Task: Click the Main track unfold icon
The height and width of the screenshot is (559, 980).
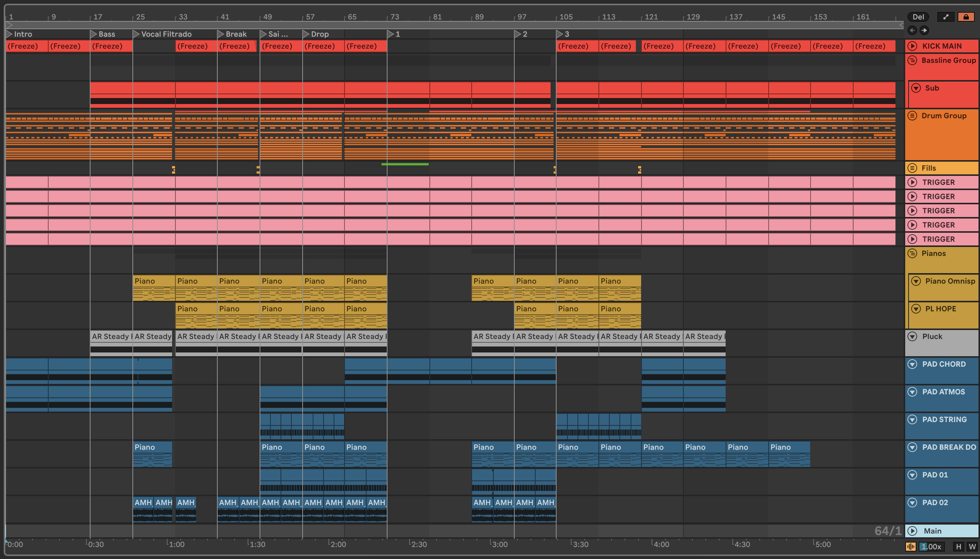Action: click(912, 531)
